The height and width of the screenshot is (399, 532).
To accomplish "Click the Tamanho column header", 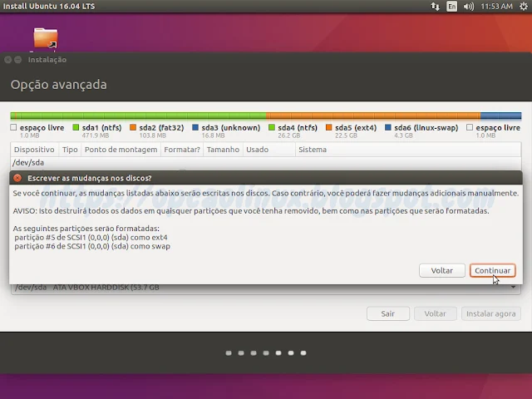I will tap(223, 150).
